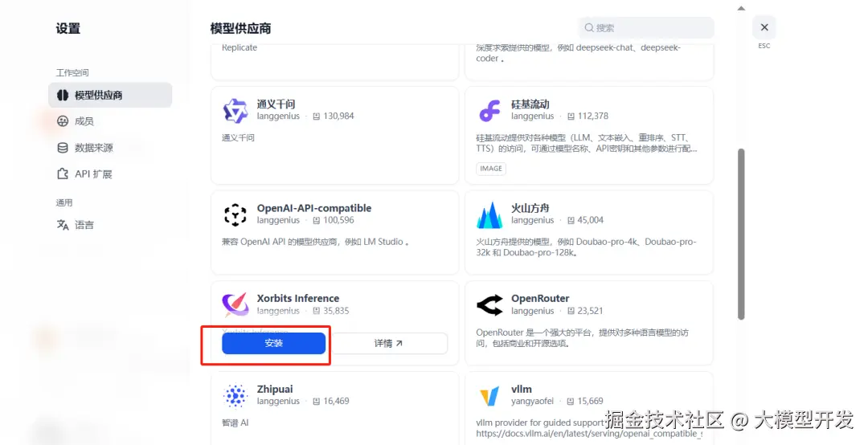Image resolution: width=868 pixels, height=445 pixels.
Task: Click the download count 45,004
Action: 590,220
